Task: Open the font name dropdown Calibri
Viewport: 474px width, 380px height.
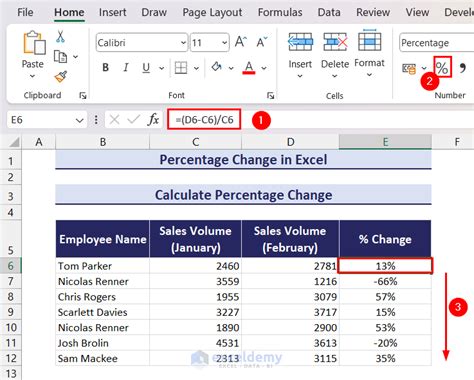Action: click(183, 43)
